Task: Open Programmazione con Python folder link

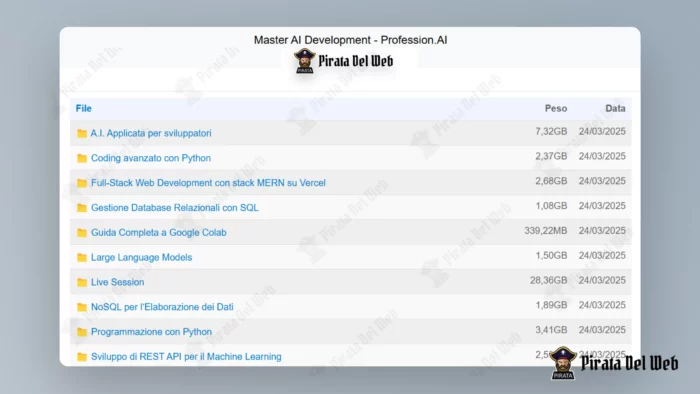Action: 151,332
